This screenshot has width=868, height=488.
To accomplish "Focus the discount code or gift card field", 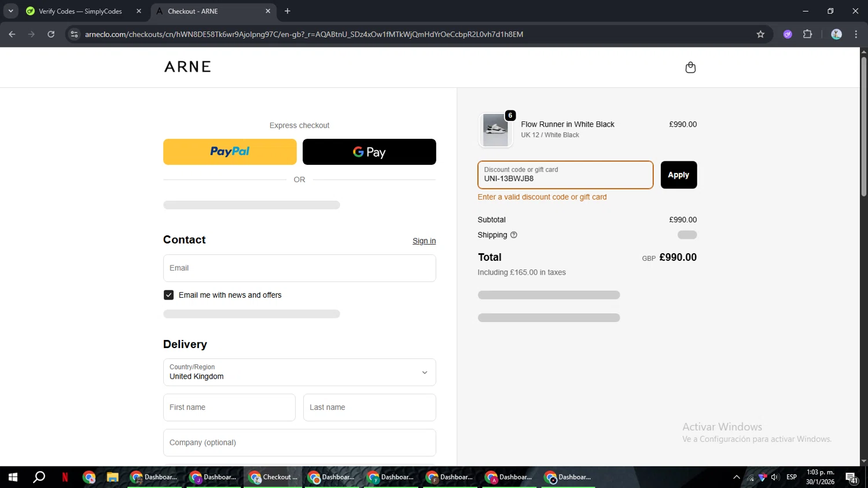I will (x=565, y=175).
